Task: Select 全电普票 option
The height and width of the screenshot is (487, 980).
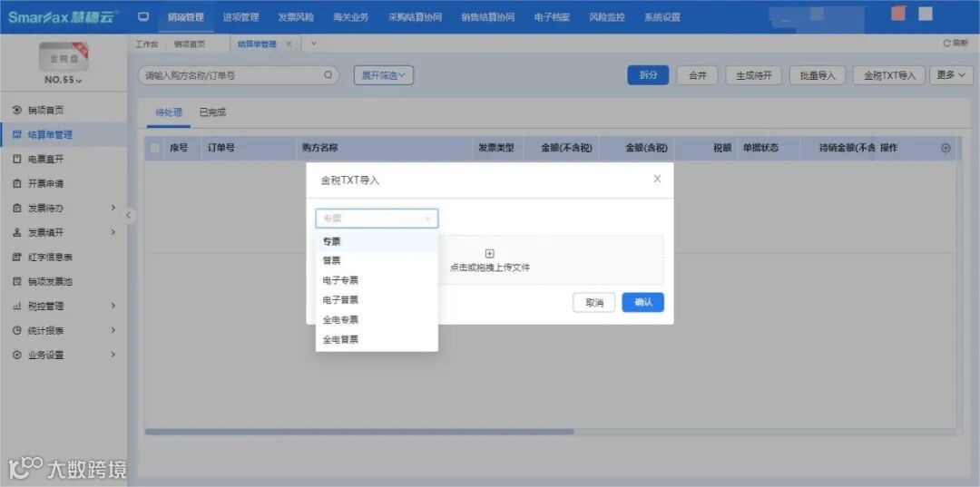Action: (377, 340)
